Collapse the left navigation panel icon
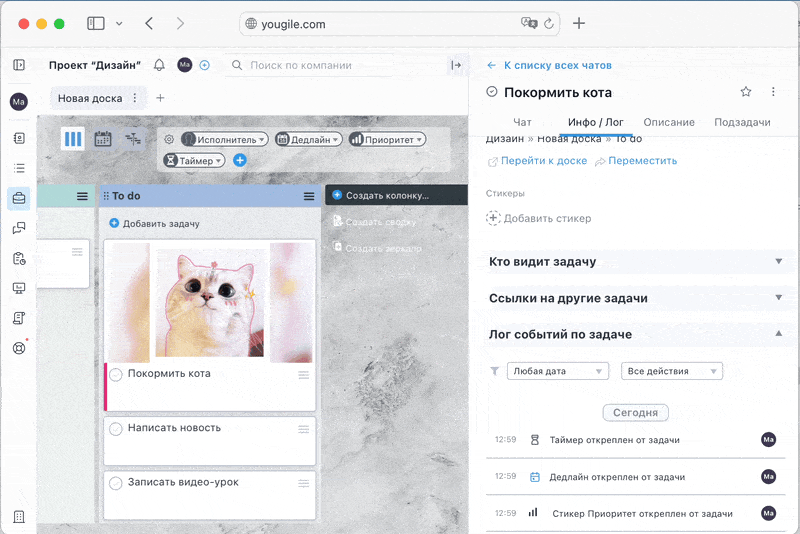This screenshot has width=800, height=534. (x=19, y=65)
